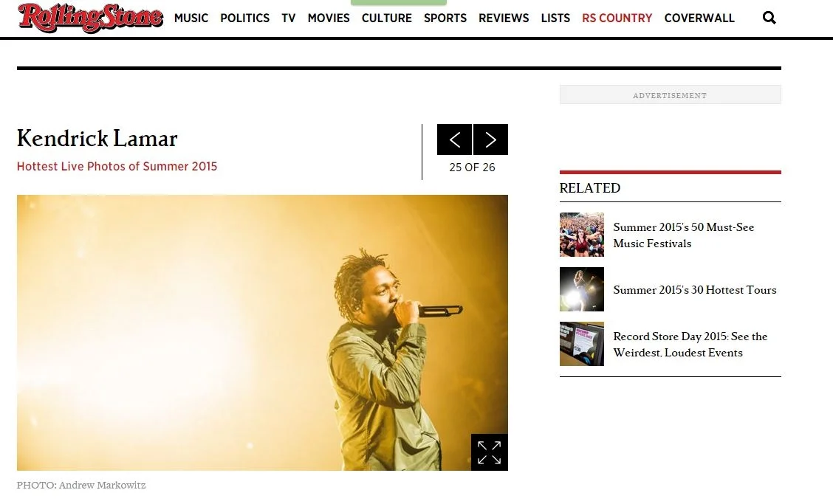Image resolution: width=833 pixels, height=504 pixels.
Task: Open the Reviews section
Action: [504, 18]
